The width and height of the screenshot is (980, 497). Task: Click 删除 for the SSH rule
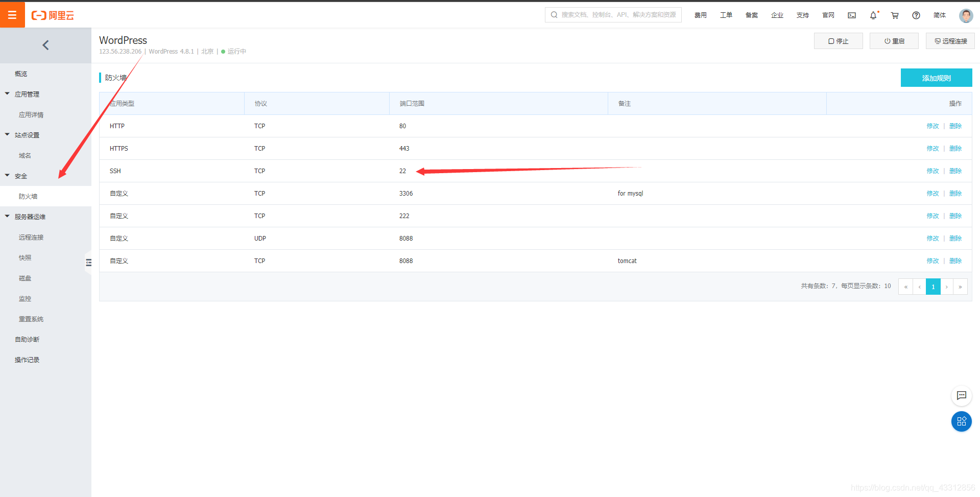[955, 171]
